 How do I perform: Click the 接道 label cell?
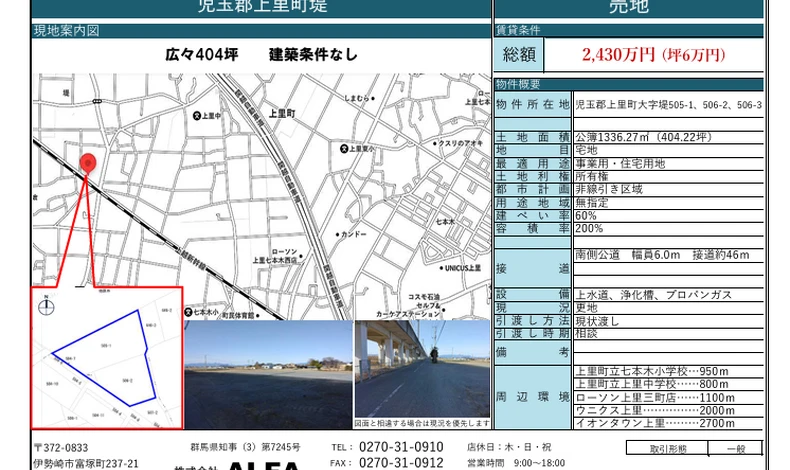(533, 268)
